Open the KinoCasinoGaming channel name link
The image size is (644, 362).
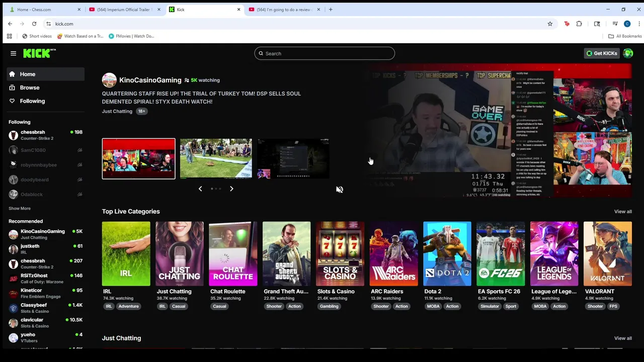150,80
